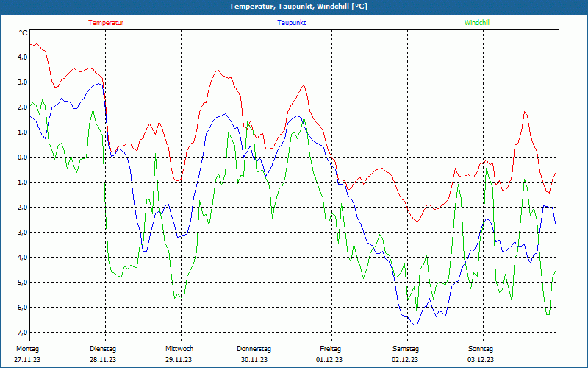The height and width of the screenshot is (368, 588).
Task: Click the Mittwoch day label
Action: point(179,349)
